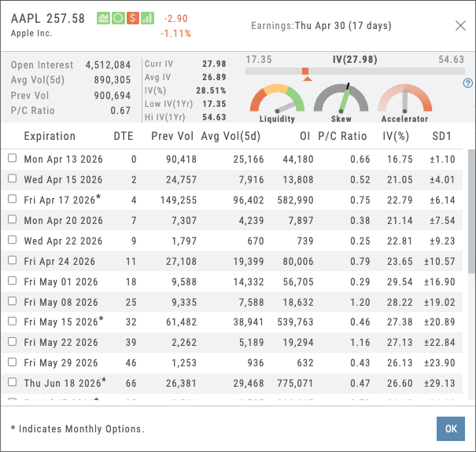The image size is (476, 452).
Task: Close the AAPL expirations dialog
Action: (x=460, y=26)
